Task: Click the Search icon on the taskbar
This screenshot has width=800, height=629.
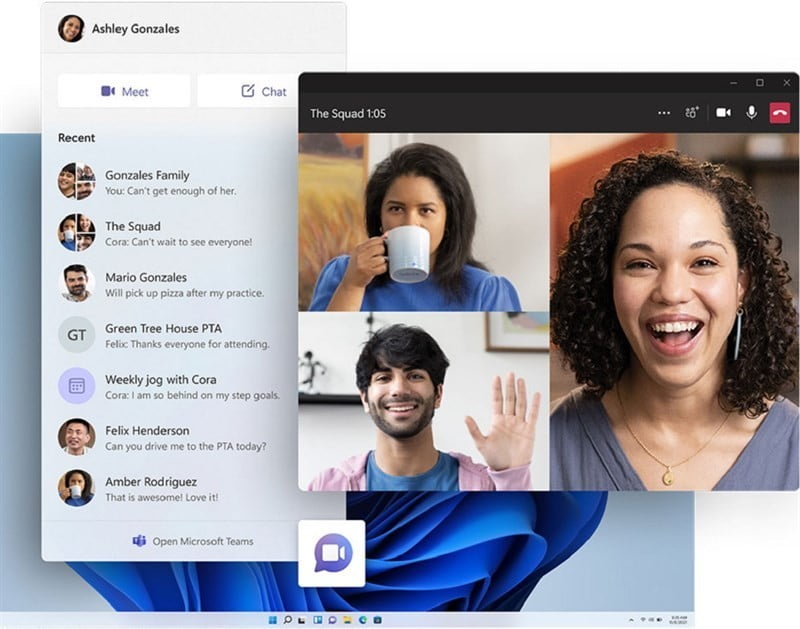Action: pyautogui.click(x=288, y=619)
